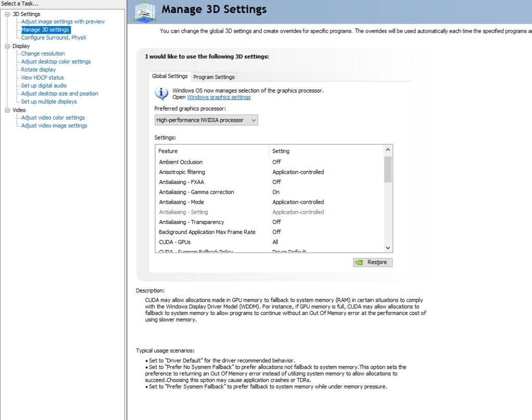This screenshot has height=420, width=532.
Task: Switch to the Global Settings tab
Action: tap(170, 76)
